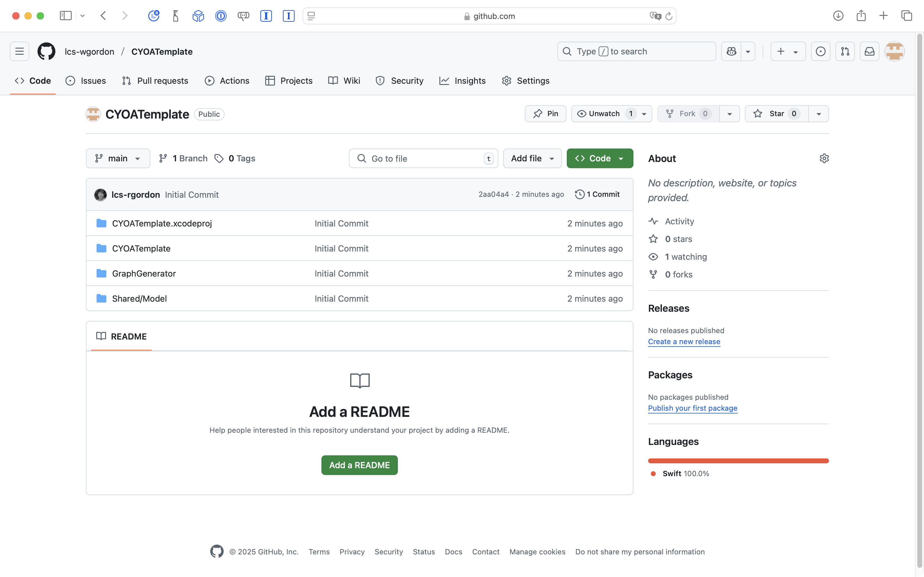Click the commit history clock icon
Viewport: 924px width, 577px height.
click(x=580, y=194)
